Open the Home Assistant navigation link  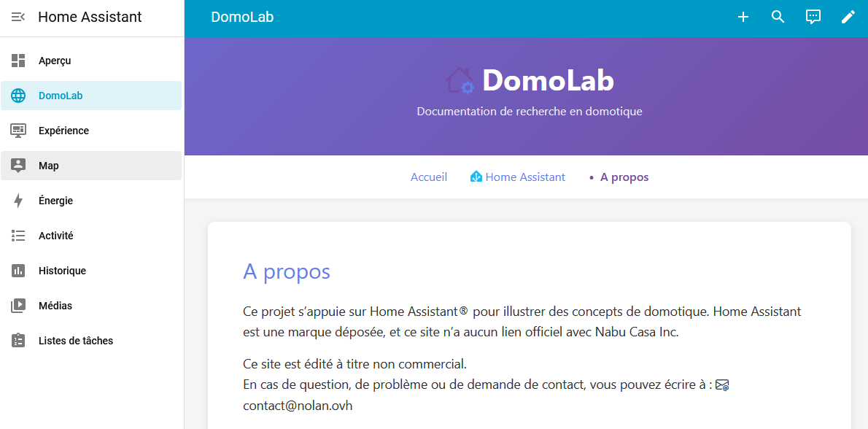pyautogui.click(x=518, y=177)
